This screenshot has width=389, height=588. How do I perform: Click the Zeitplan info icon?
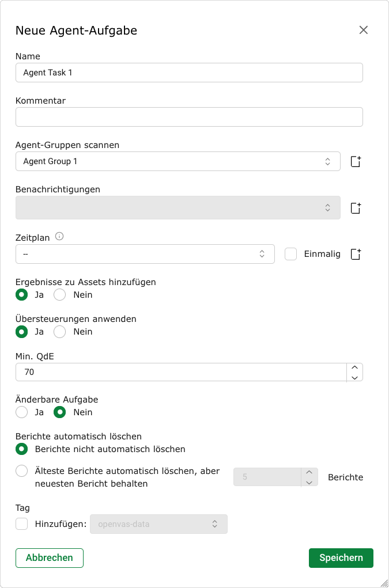click(x=59, y=237)
